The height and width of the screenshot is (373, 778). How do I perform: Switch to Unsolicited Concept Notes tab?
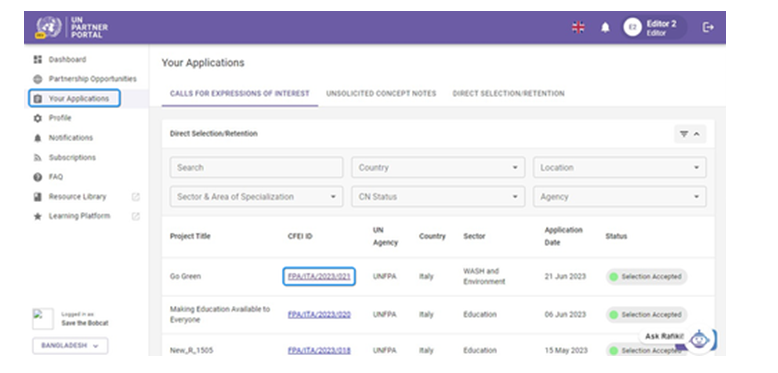(x=381, y=93)
